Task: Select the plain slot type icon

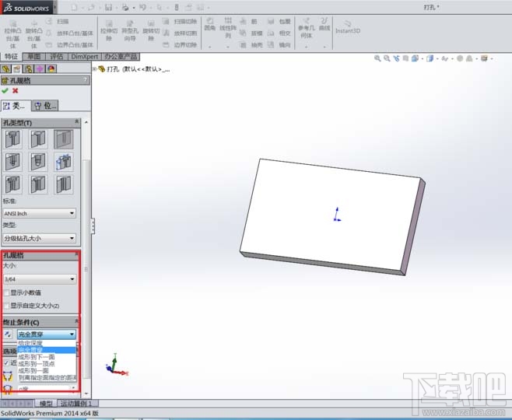Action: coord(63,184)
